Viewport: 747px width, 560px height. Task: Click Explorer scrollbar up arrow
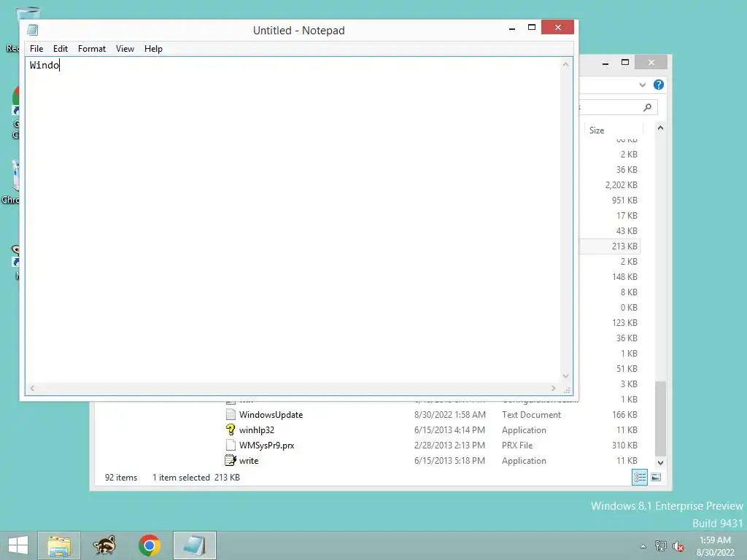[660, 128]
